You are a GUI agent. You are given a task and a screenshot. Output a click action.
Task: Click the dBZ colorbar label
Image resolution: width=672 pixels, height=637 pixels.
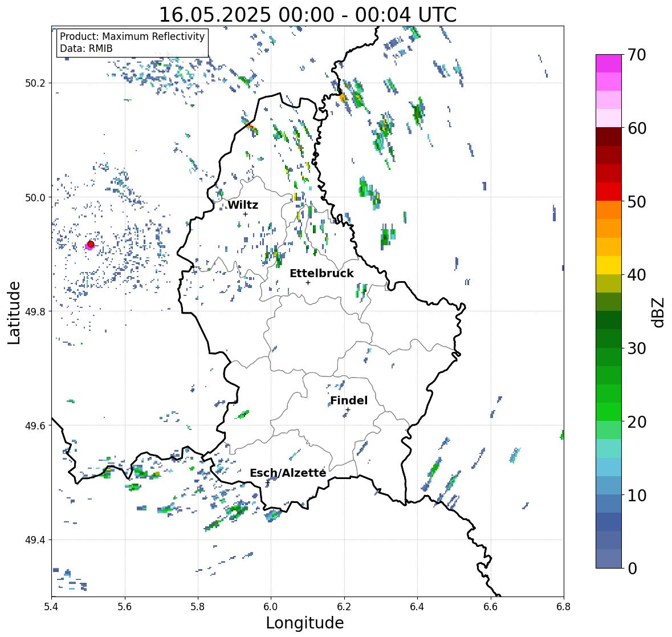(x=659, y=313)
